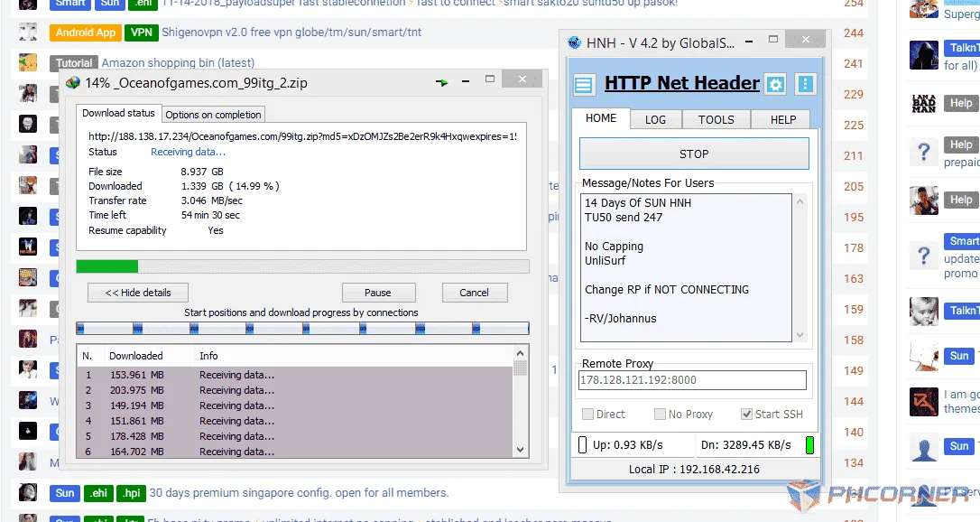Click the Message/Notes text box
Viewport: 980px width, 522px height.
(686, 267)
